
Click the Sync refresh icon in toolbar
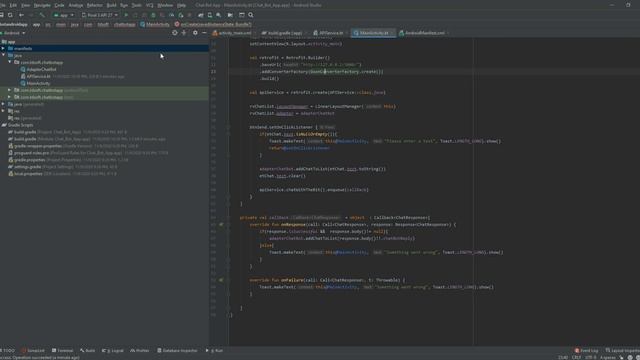pos(10,15)
